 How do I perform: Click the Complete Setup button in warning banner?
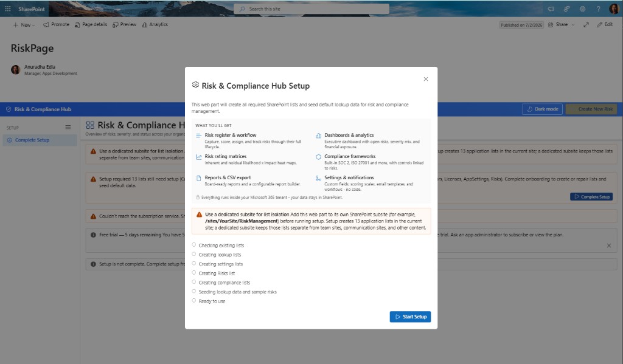591,197
